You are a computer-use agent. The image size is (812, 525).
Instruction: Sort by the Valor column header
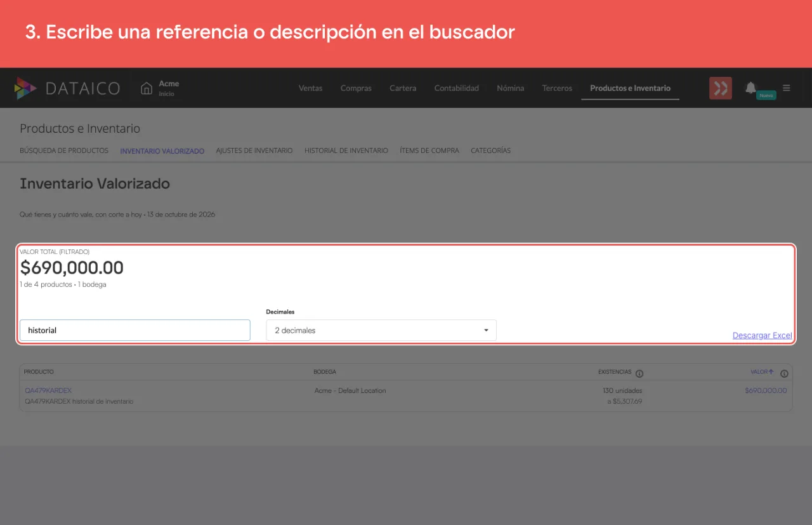click(762, 372)
